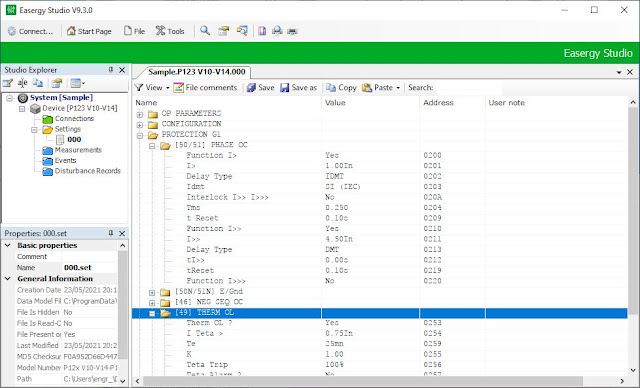Pin the Properties: 000.set panel

click(111, 233)
